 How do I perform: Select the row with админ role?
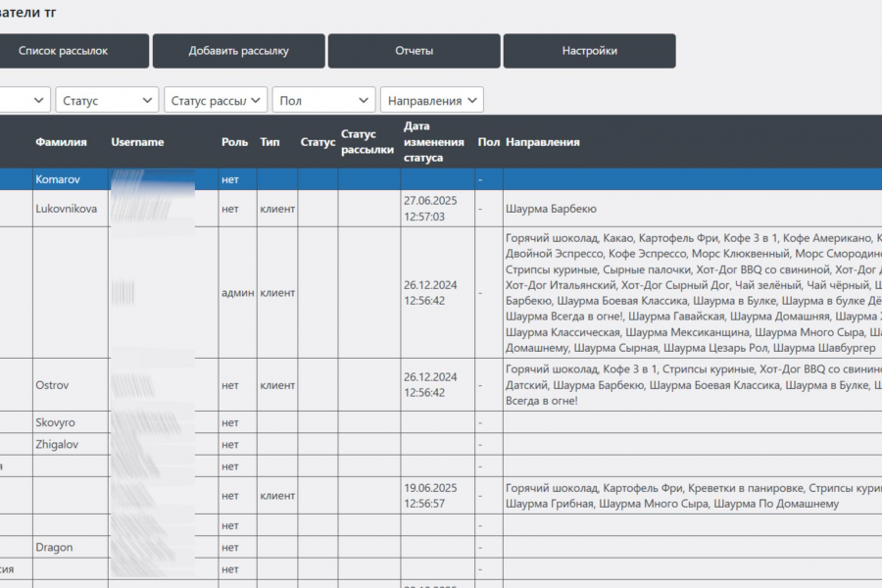(441, 293)
